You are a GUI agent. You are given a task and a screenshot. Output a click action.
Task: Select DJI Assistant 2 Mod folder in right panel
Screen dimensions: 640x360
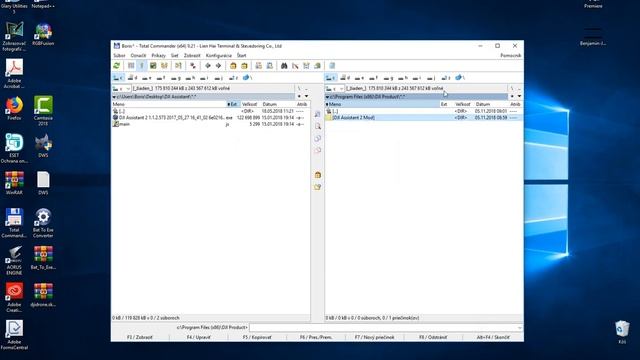click(424, 118)
